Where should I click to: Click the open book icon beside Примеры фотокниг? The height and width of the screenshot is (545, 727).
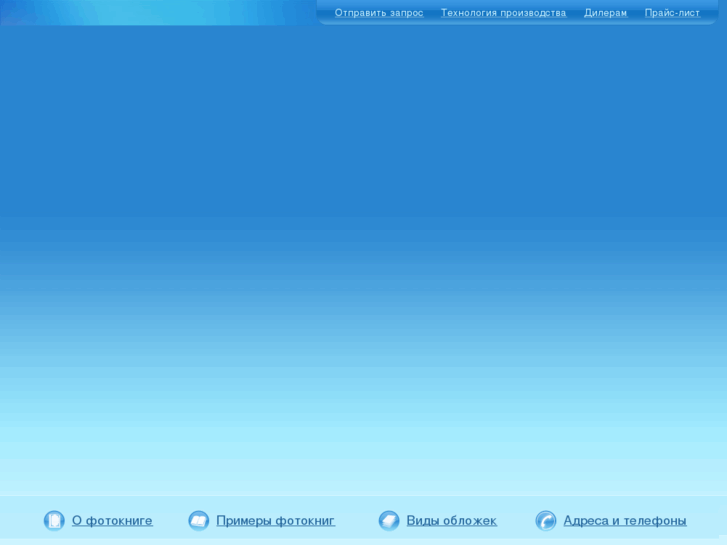click(x=198, y=520)
